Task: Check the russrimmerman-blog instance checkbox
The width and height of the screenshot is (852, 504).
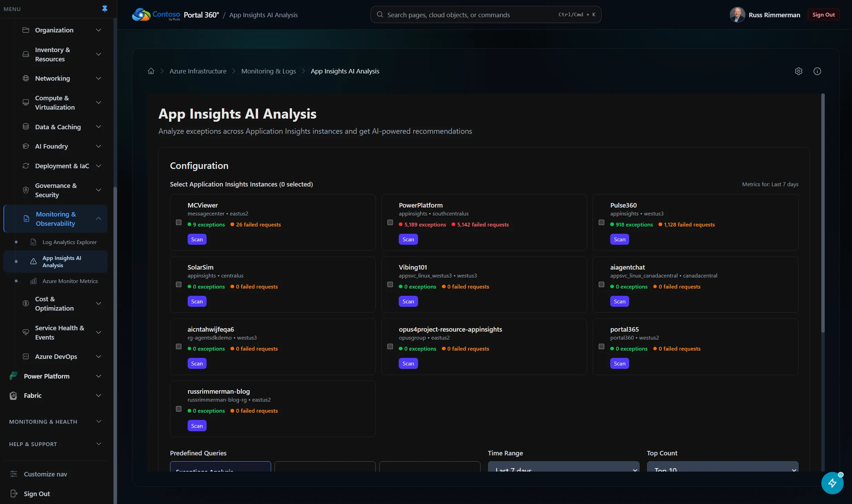Action: 179,409
